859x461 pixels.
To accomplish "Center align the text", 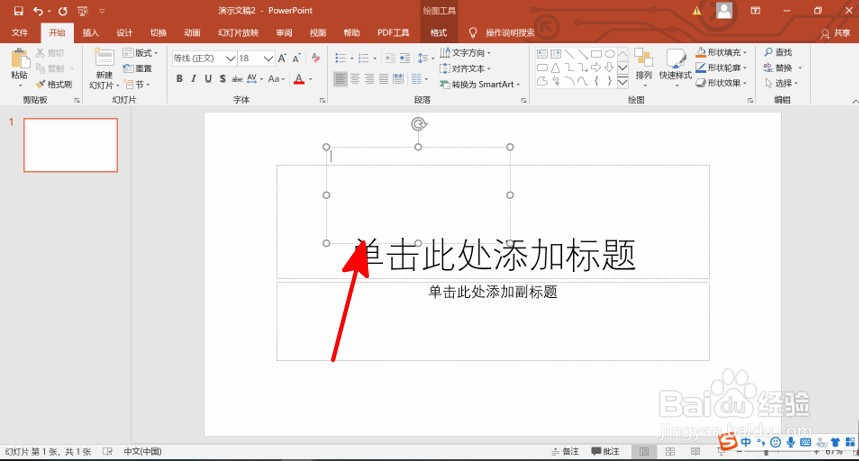I will click(x=355, y=79).
